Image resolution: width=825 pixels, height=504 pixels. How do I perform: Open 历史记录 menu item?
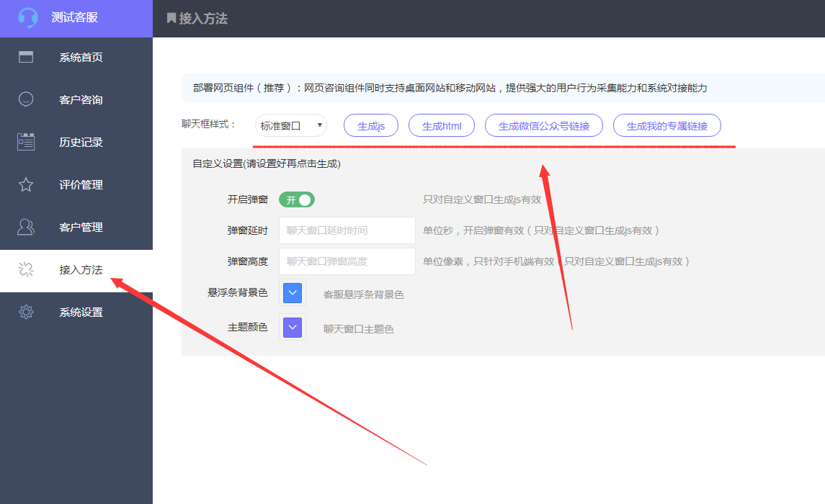[76, 142]
